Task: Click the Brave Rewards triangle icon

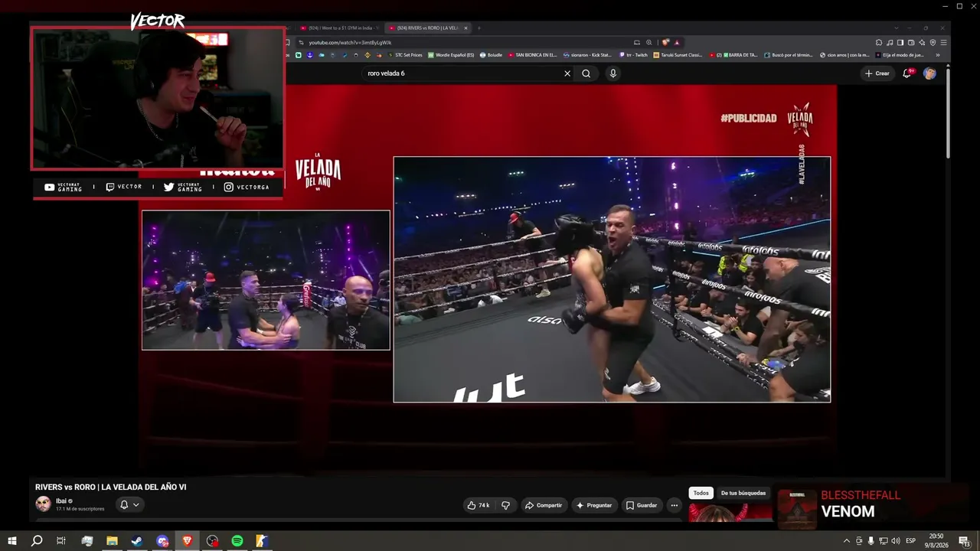Action: click(x=677, y=43)
